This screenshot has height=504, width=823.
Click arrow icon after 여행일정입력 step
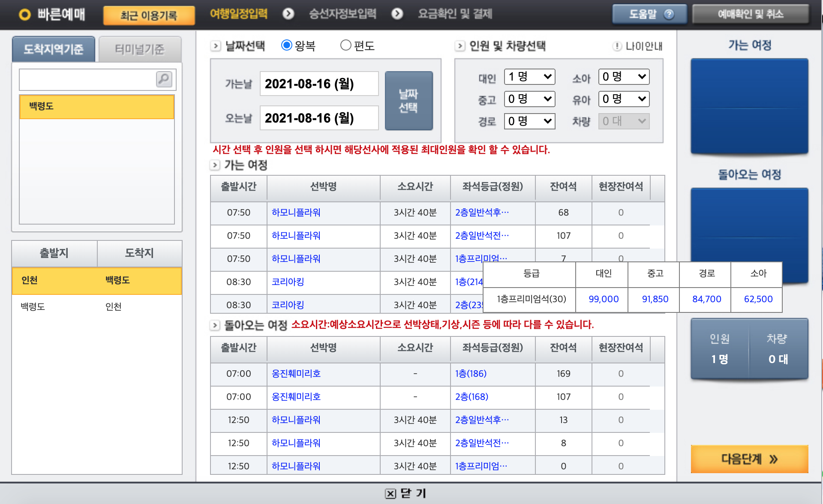tap(288, 14)
